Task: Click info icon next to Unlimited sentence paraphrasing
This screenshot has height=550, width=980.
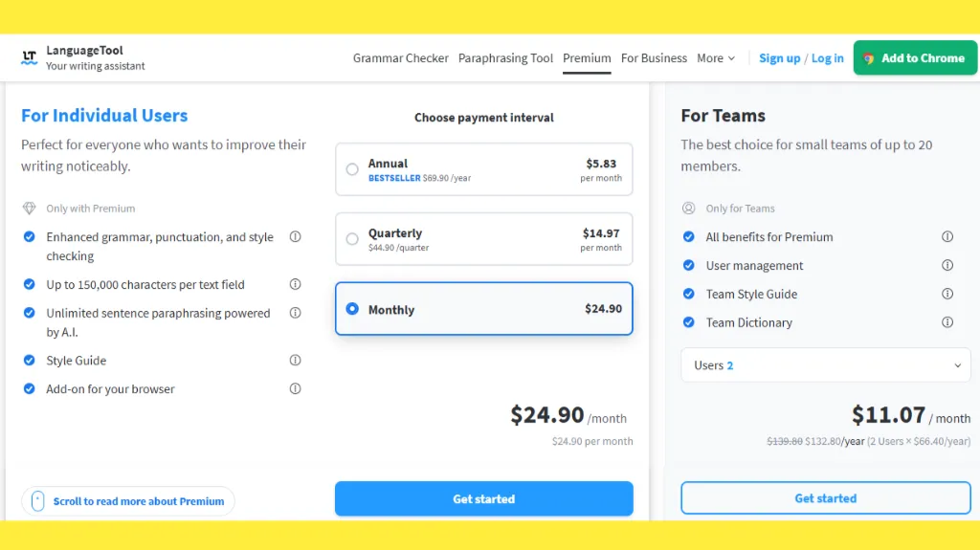Action: tap(295, 313)
